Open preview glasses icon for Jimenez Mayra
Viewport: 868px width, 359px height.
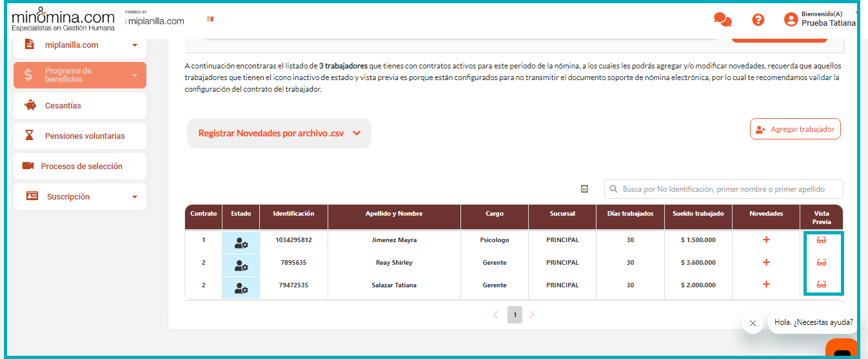click(x=822, y=240)
